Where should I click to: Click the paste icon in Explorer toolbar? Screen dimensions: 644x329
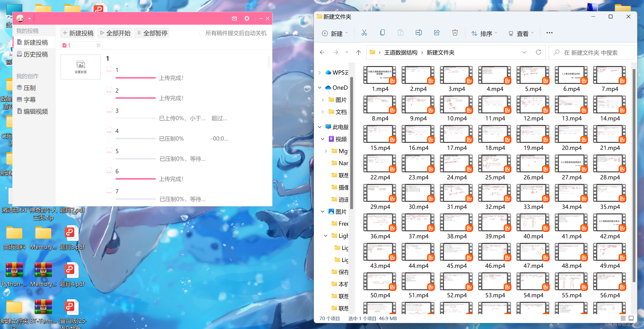(x=401, y=33)
